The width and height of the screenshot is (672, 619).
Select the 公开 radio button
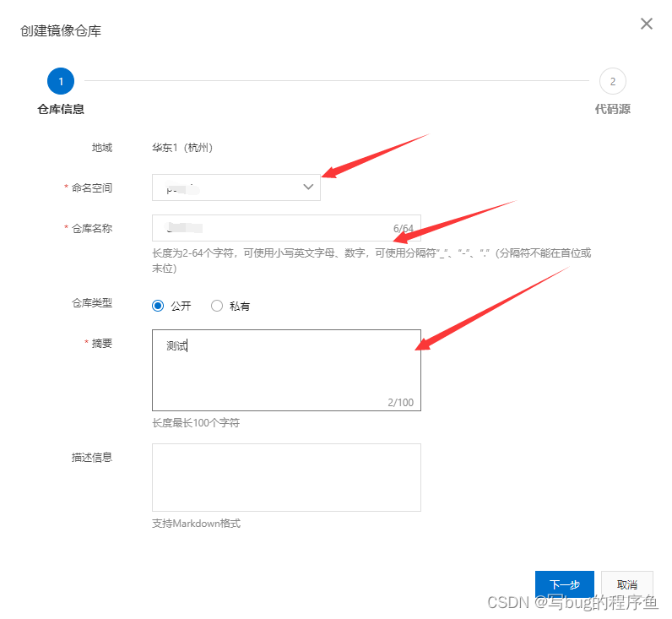click(158, 306)
